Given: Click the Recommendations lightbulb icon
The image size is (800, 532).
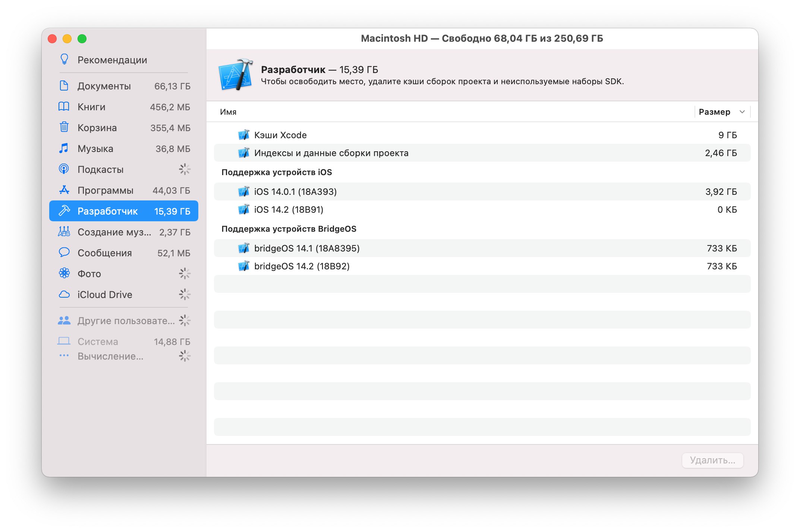Looking at the screenshot, I should pos(64,60).
